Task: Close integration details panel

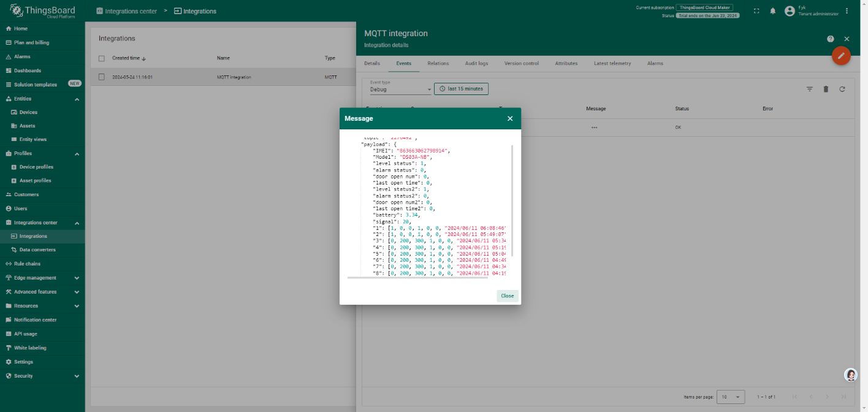Action: click(847, 39)
